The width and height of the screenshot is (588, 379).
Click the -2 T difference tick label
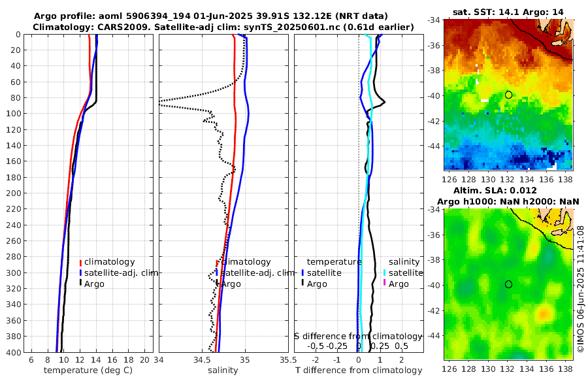316,360
